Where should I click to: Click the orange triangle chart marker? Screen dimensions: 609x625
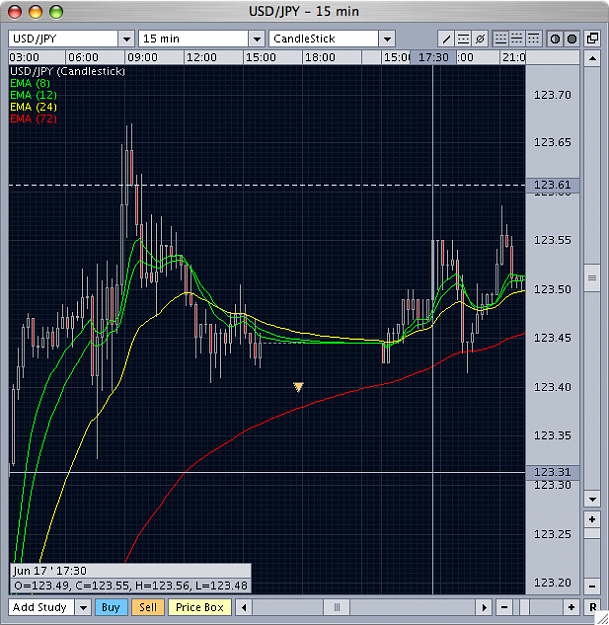pyautogui.click(x=298, y=387)
